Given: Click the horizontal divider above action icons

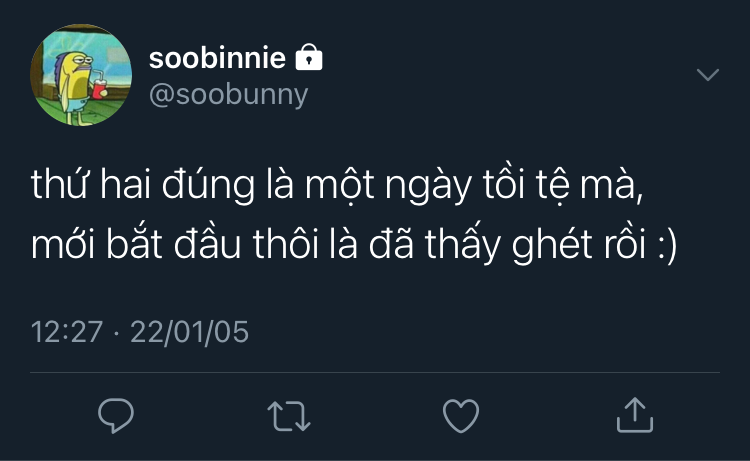Looking at the screenshot, I should click(x=375, y=372).
